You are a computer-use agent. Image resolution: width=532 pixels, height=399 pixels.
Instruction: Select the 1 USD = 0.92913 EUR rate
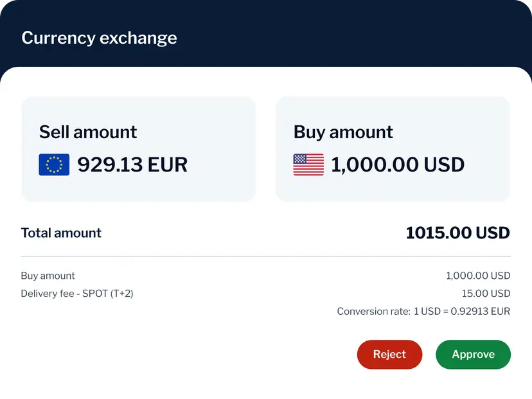coord(462,312)
